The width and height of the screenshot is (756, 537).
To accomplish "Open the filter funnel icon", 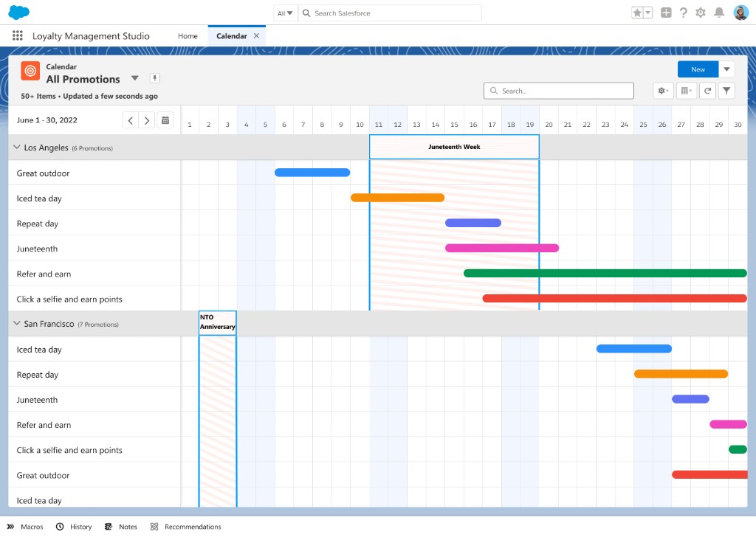I will tap(726, 91).
